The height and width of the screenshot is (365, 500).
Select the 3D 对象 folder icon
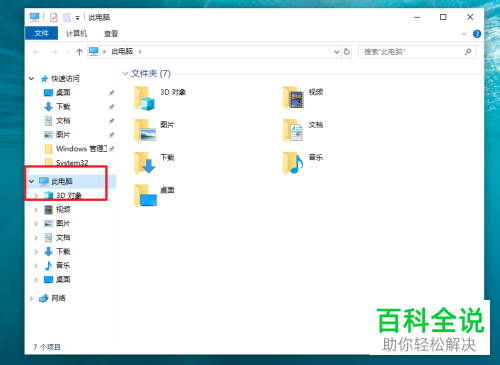click(x=144, y=98)
